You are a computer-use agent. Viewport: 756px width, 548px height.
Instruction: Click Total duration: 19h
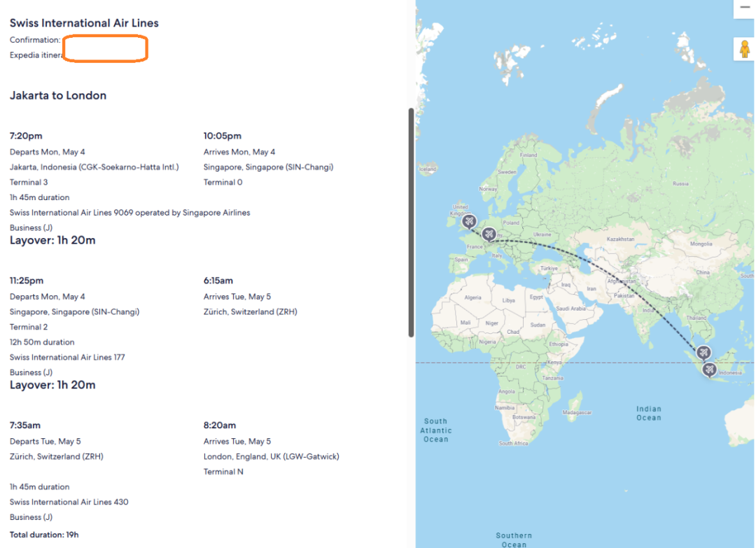pyautogui.click(x=44, y=535)
